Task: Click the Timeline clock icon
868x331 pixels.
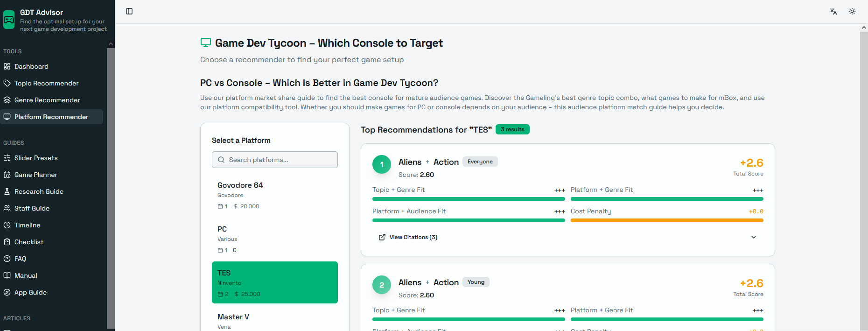Action: (x=7, y=225)
